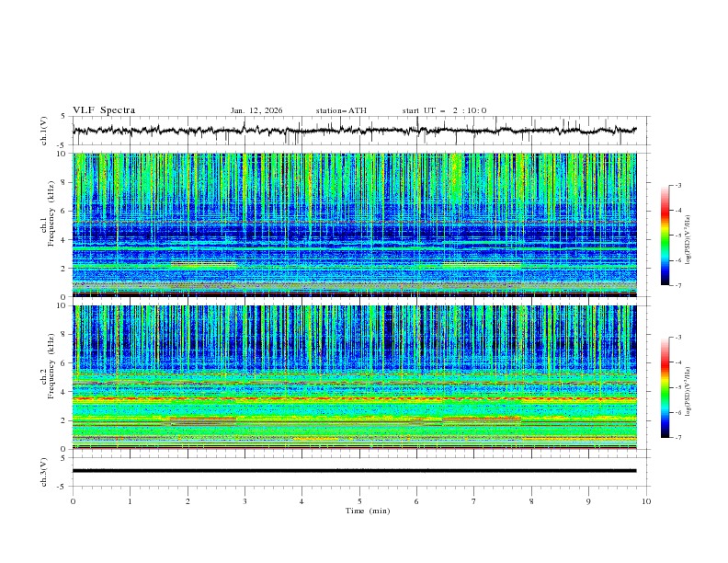Click the ch.2 colorbar "-5" tick label
Screen dimensions: 728x563
[677, 387]
